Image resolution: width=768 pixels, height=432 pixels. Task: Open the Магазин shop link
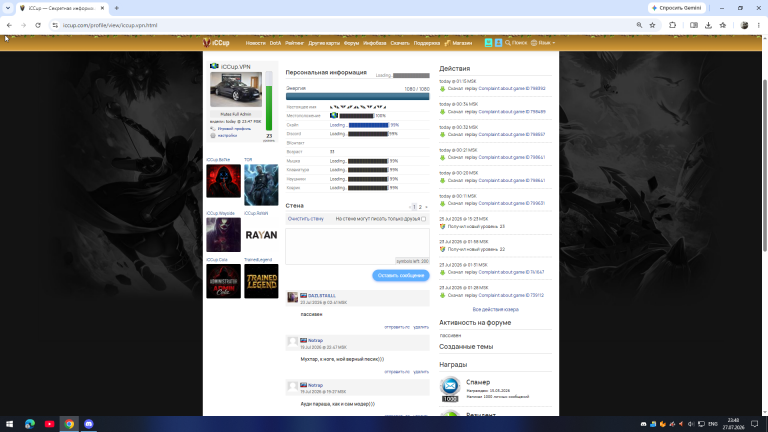click(458, 43)
